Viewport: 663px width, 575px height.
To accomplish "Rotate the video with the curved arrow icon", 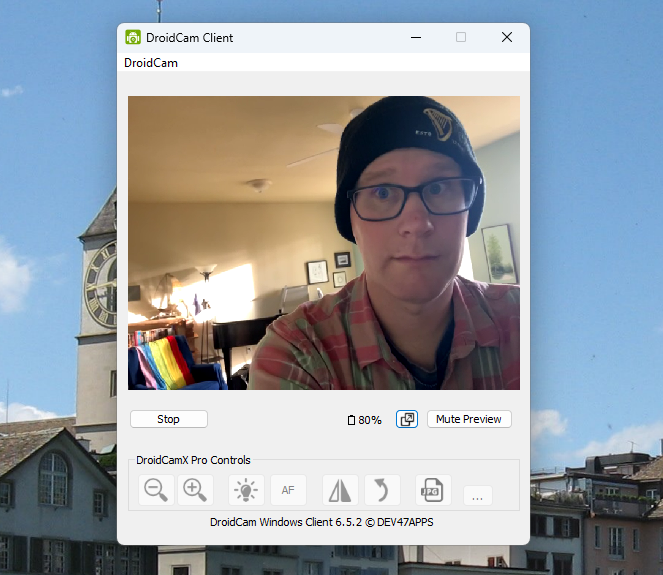I will (382, 490).
